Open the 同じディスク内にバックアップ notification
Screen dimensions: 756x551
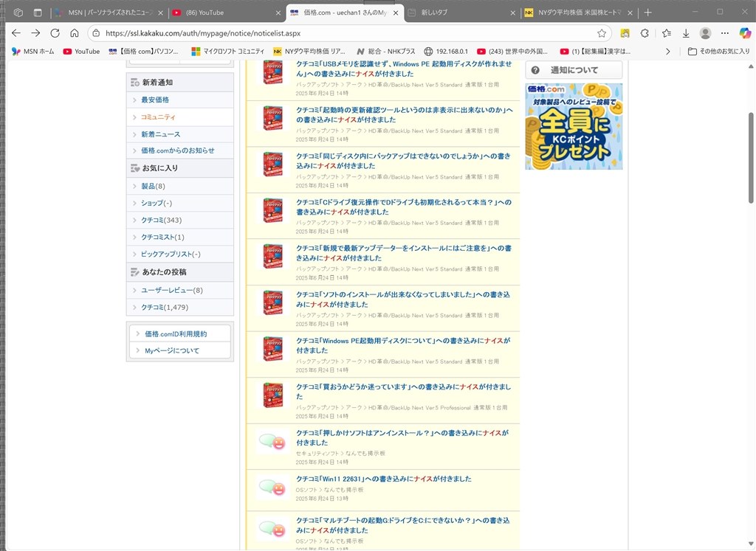(x=403, y=161)
